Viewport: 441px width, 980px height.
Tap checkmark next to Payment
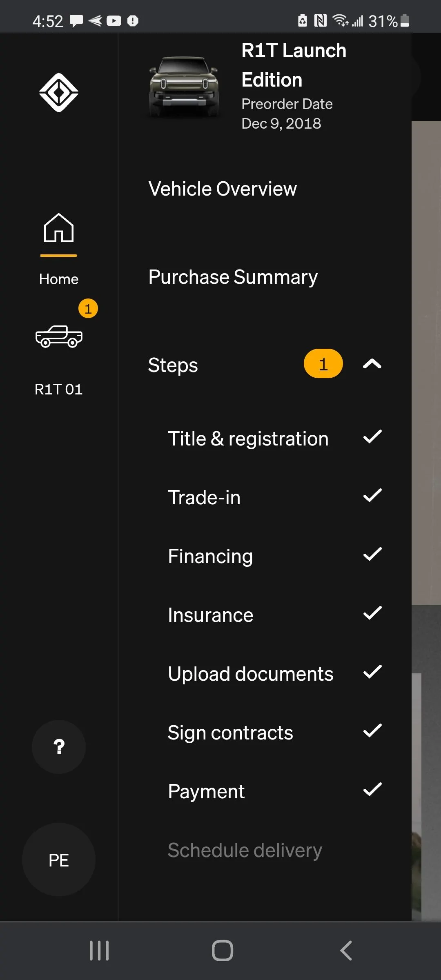click(x=372, y=789)
